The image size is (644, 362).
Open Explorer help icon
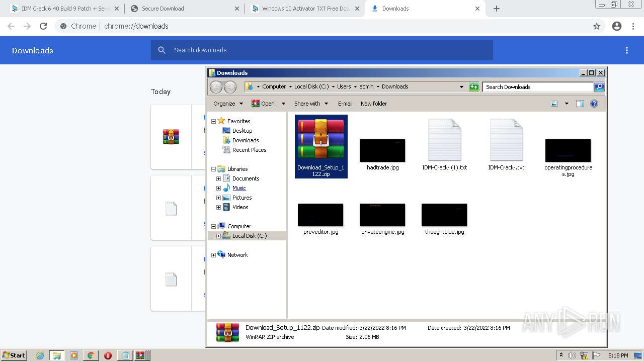(594, 104)
